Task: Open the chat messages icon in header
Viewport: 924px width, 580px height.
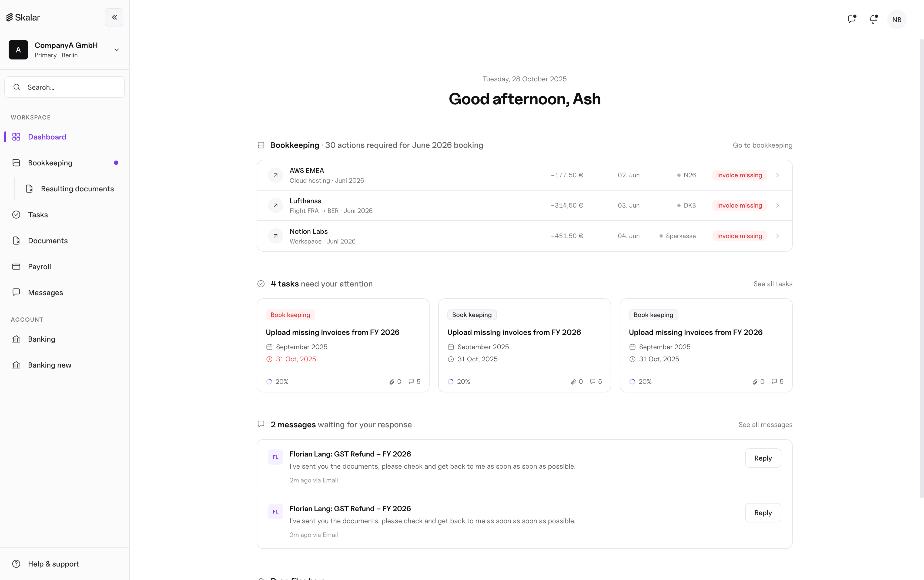Action: click(x=852, y=19)
